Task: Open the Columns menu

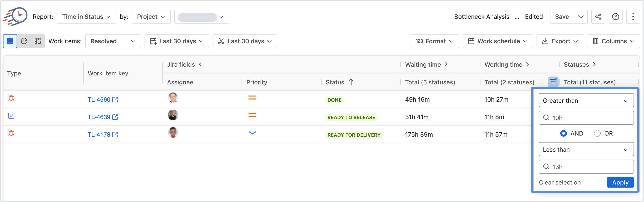Action: pyautogui.click(x=613, y=41)
